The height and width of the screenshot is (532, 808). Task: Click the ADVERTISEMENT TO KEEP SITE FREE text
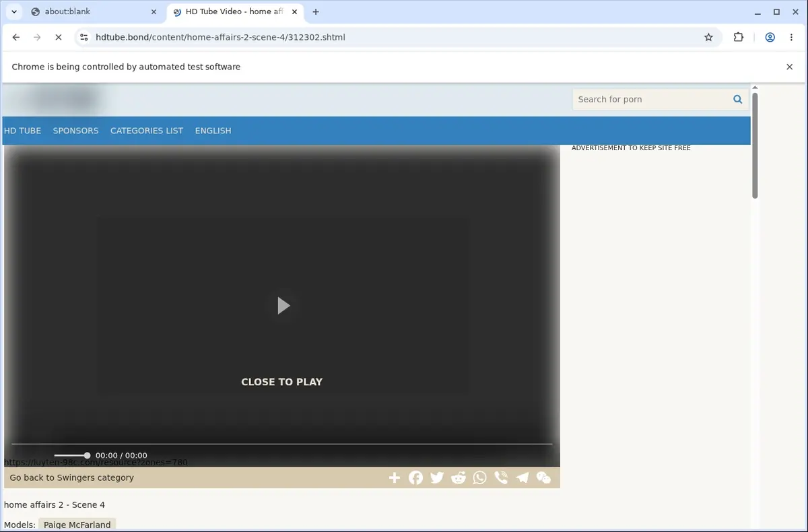(631, 148)
